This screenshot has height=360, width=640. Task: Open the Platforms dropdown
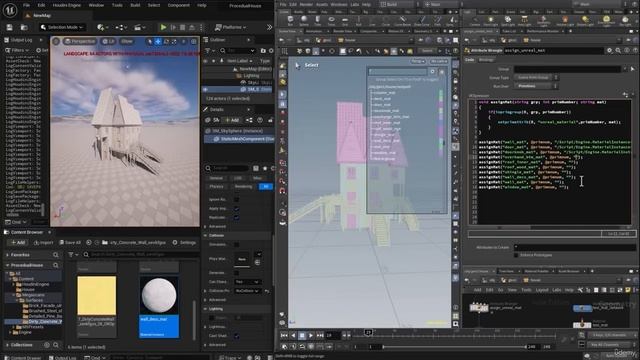(x=230, y=27)
